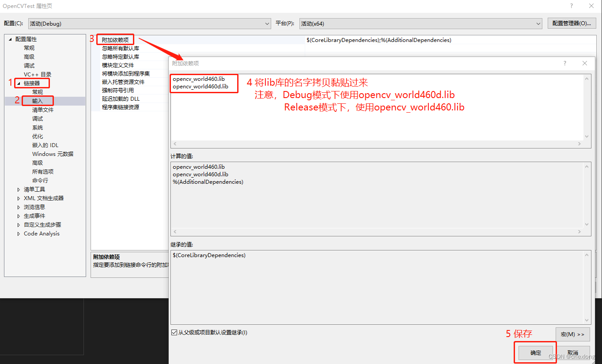This screenshot has width=602, height=364.
Task: Collapse the 配置属性 tree node
Action: [x=10, y=39]
